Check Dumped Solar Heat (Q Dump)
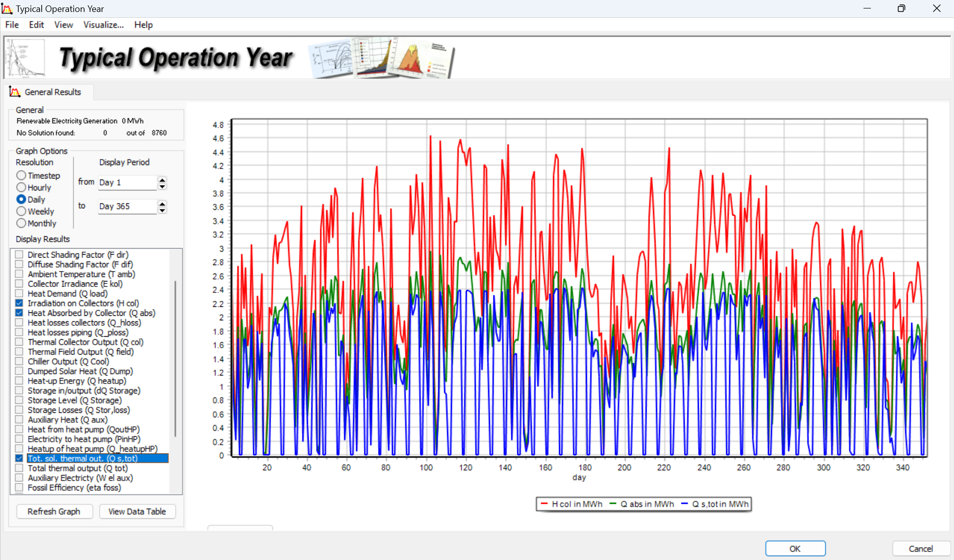This screenshot has width=954, height=560. pos(19,371)
